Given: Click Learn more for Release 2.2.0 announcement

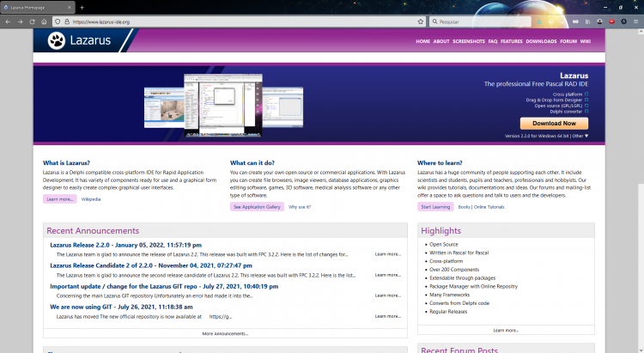Looking at the screenshot, I should 388,254.
